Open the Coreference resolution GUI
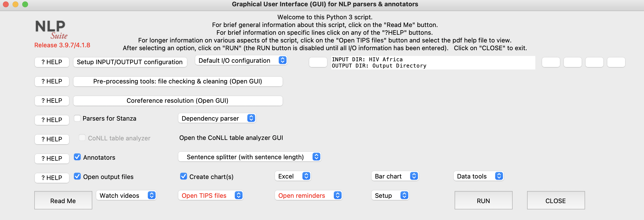 [178, 101]
